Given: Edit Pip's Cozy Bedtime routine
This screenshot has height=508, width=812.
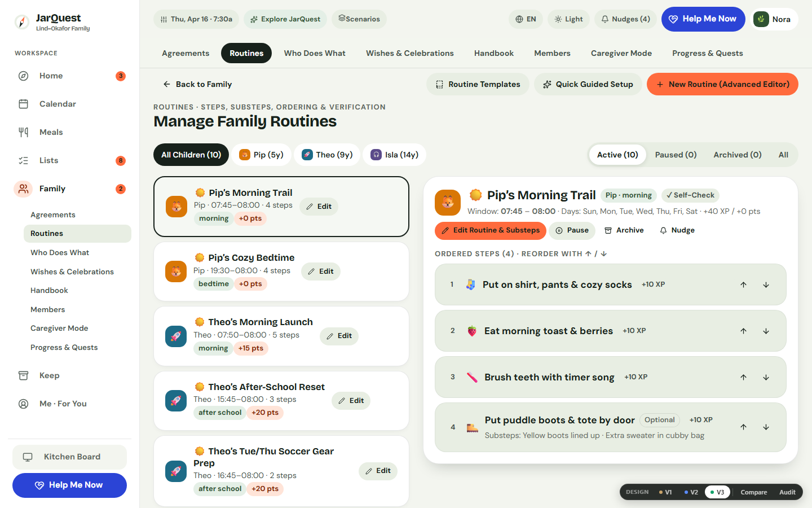Looking at the screenshot, I should click(321, 271).
